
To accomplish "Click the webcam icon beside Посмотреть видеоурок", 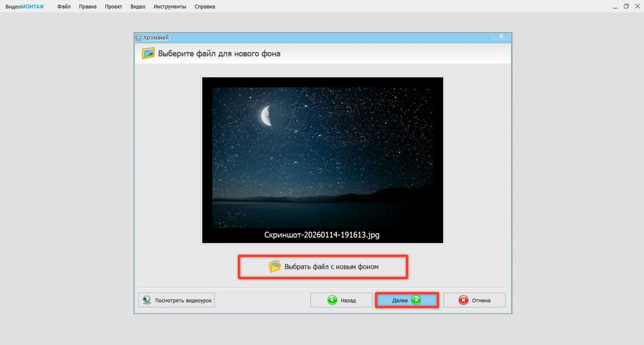I will pyautogui.click(x=147, y=300).
